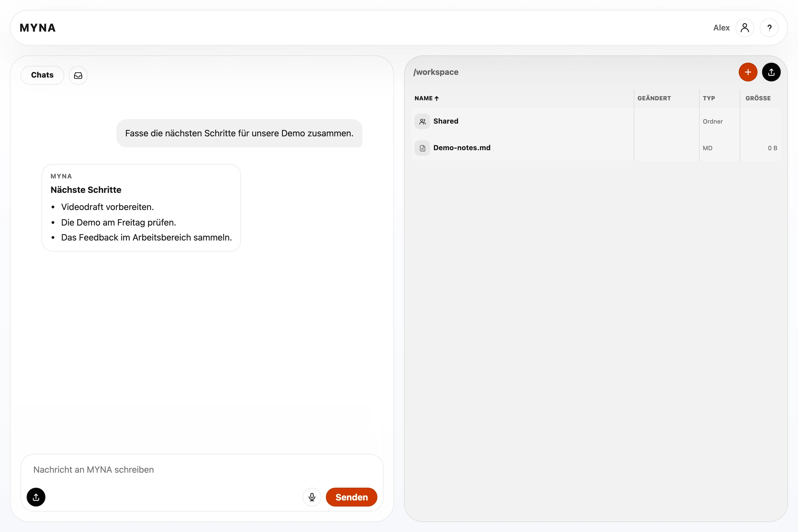
Task: Click the 0 B size cell
Action: coord(773,148)
